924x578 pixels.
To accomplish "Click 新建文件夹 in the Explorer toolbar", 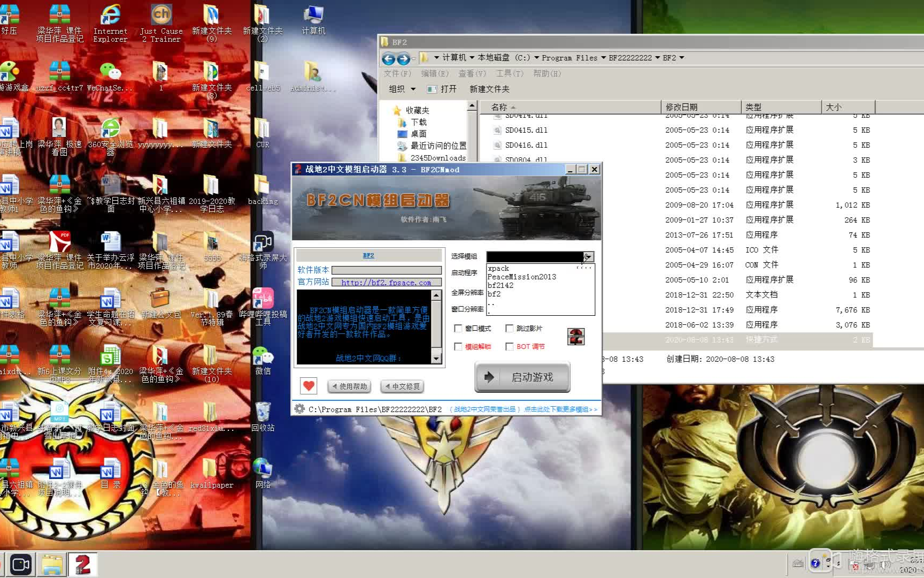I will [489, 89].
